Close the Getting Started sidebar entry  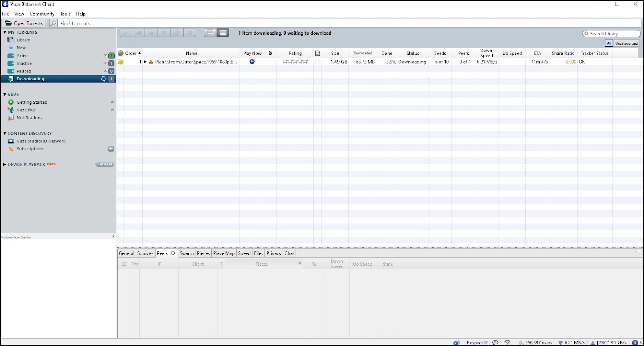pyautogui.click(x=112, y=102)
